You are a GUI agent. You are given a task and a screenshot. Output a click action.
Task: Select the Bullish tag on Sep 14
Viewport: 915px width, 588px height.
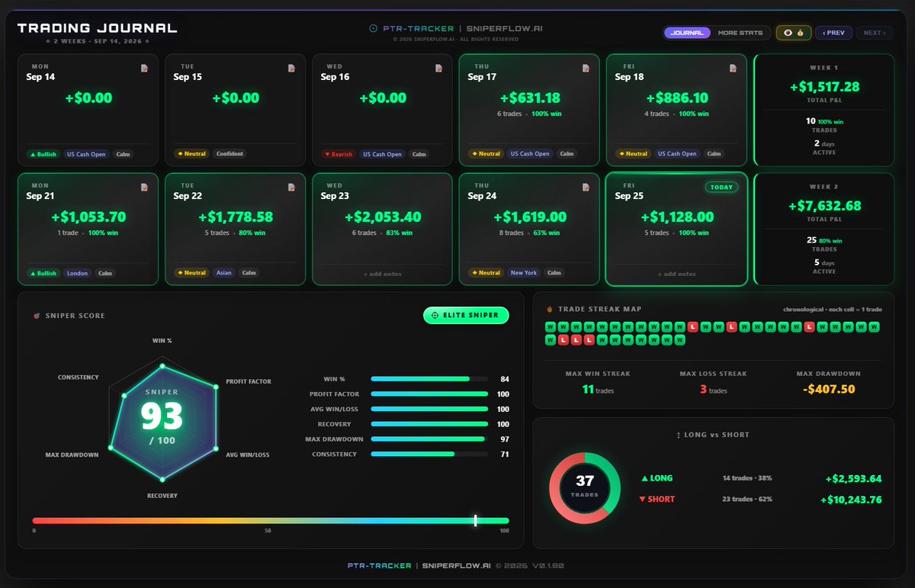coord(43,154)
